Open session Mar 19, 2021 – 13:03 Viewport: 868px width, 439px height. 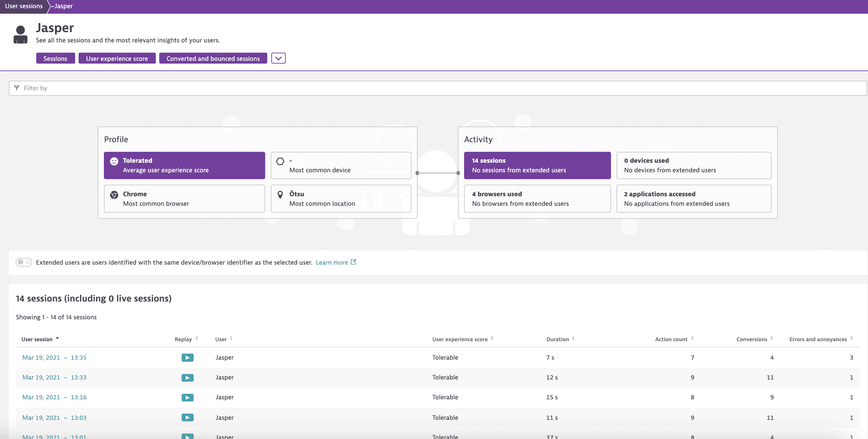(54, 417)
